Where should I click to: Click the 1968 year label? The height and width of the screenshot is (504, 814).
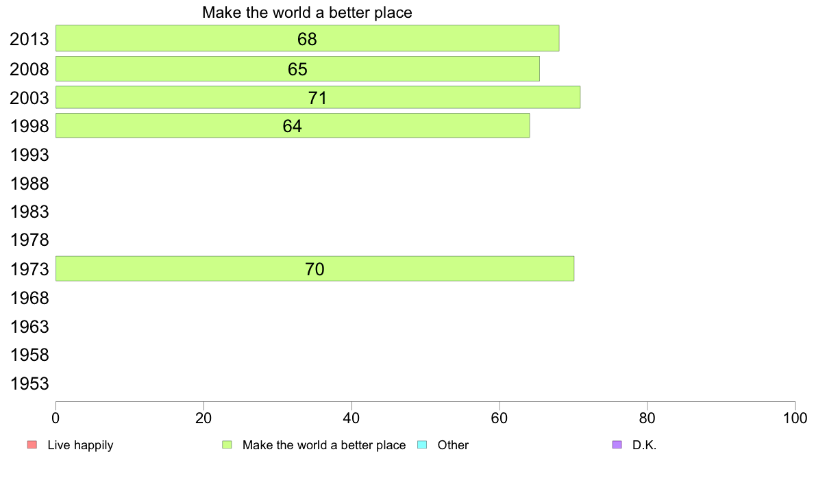pos(29,298)
